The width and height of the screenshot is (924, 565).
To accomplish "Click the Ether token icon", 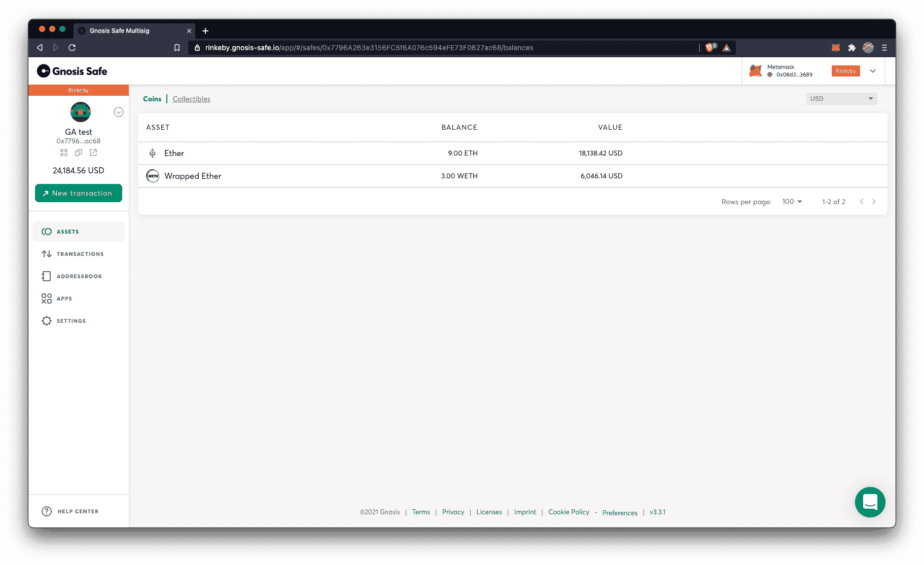I will 153,153.
